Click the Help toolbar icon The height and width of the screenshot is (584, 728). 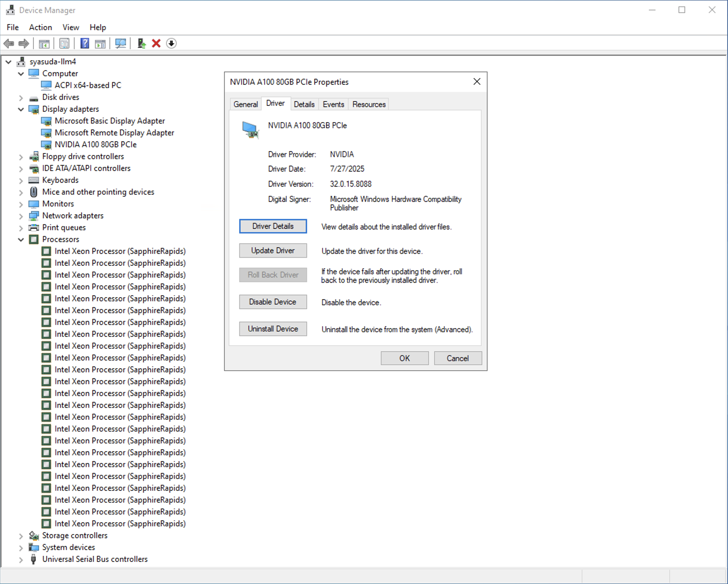tap(84, 43)
